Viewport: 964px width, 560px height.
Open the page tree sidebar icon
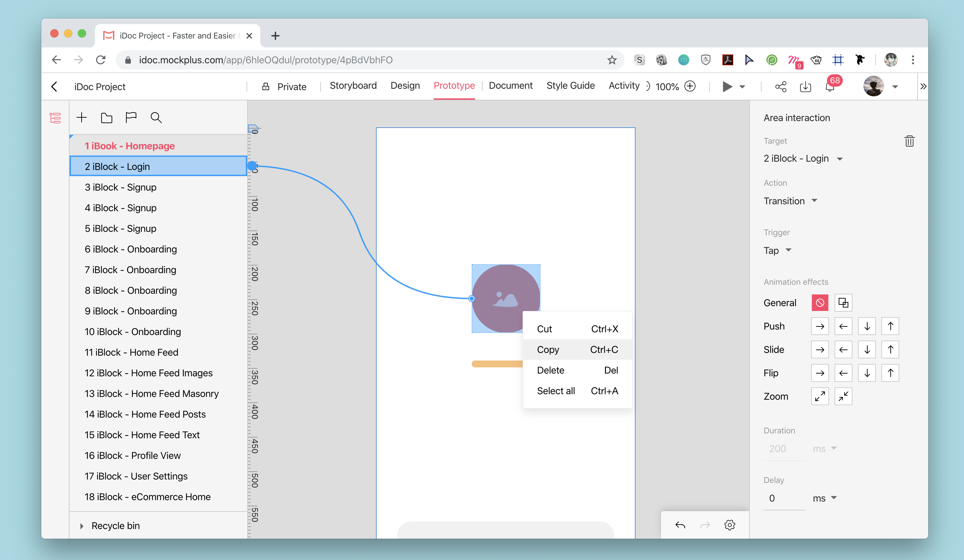coord(55,118)
